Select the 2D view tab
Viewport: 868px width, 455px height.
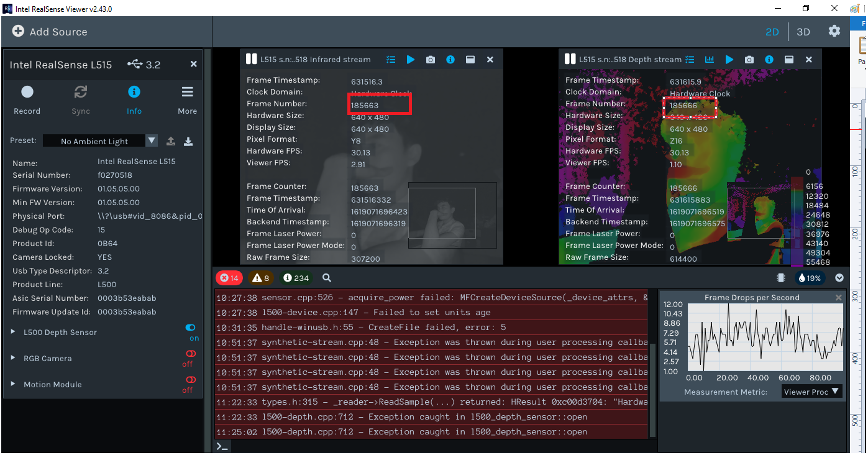(772, 31)
